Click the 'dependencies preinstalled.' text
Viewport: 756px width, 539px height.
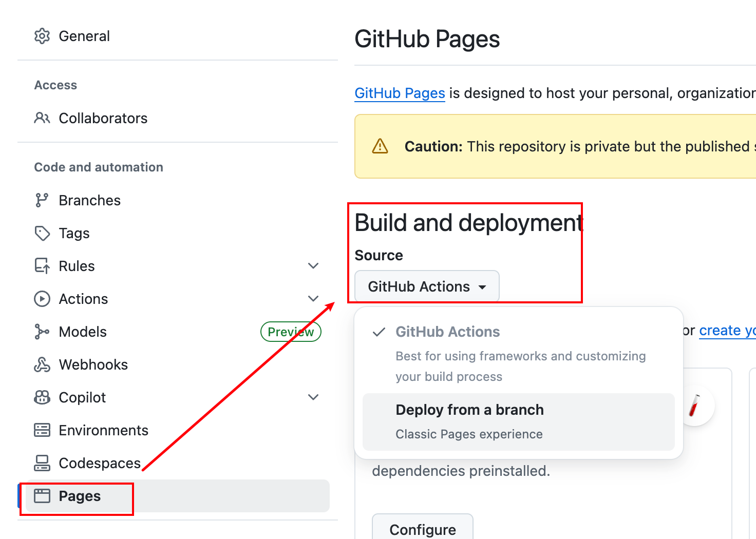click(461, 471)
